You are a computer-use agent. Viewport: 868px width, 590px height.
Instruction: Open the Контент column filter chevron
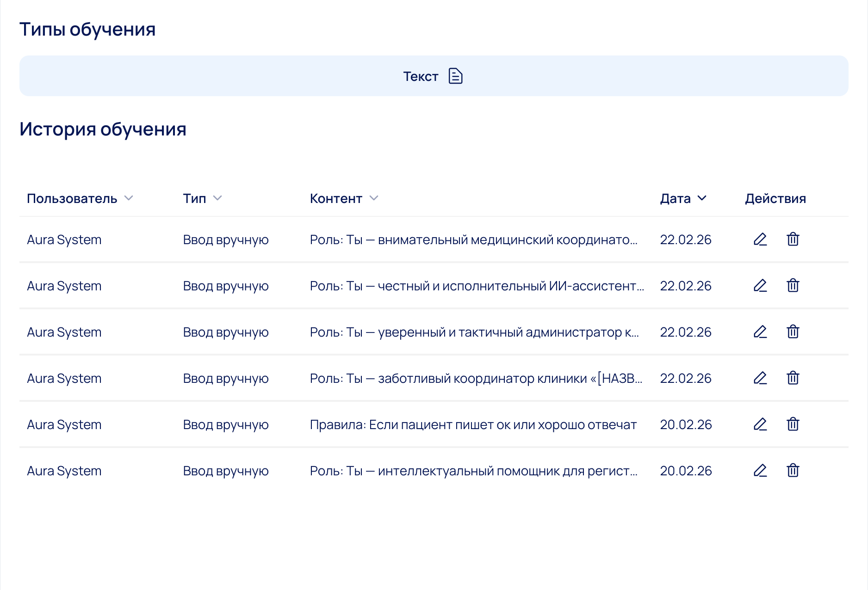tap(374, 198)
